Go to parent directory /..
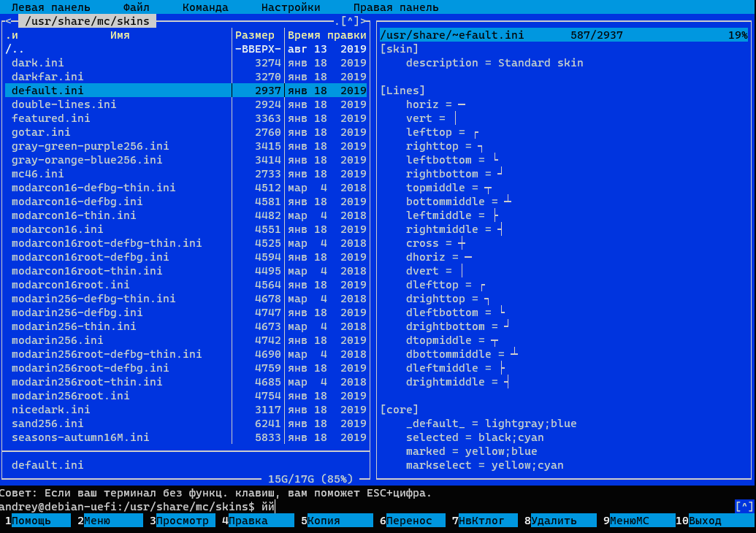The height and width of the screenshot is (533, 756). [15, 49]
